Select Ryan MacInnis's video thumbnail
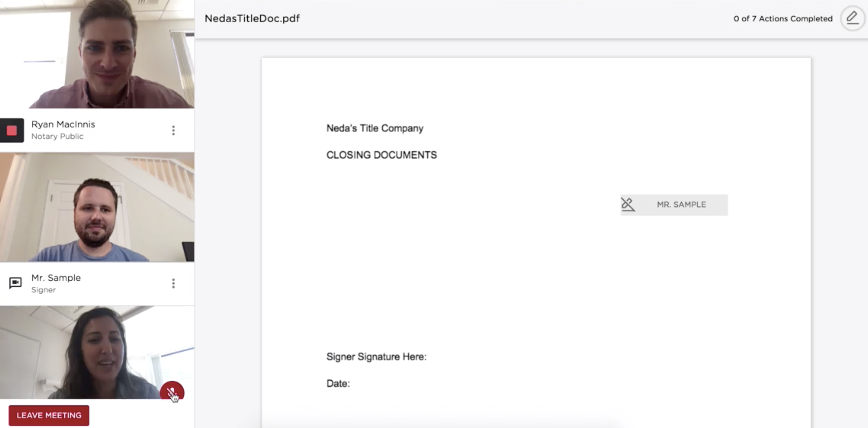This screenshot has width=868, height=428. point(97,54)
